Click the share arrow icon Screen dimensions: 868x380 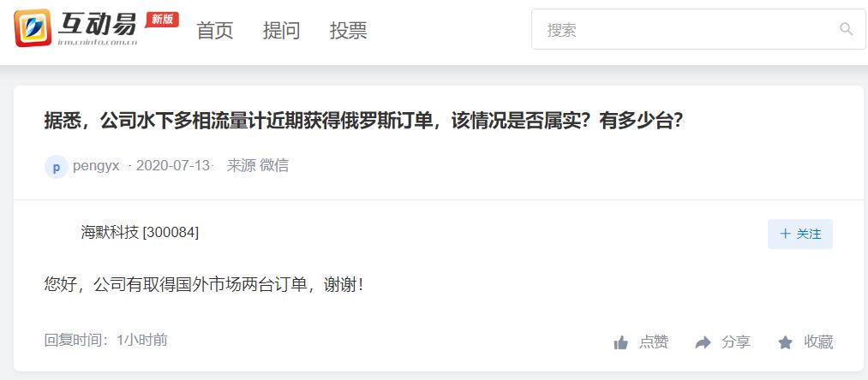click(703, 343)
